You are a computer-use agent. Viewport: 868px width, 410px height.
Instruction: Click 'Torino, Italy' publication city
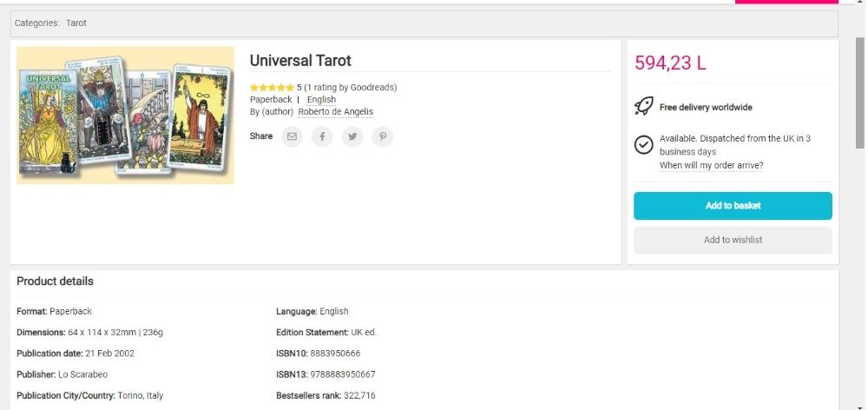coord(141,395)
